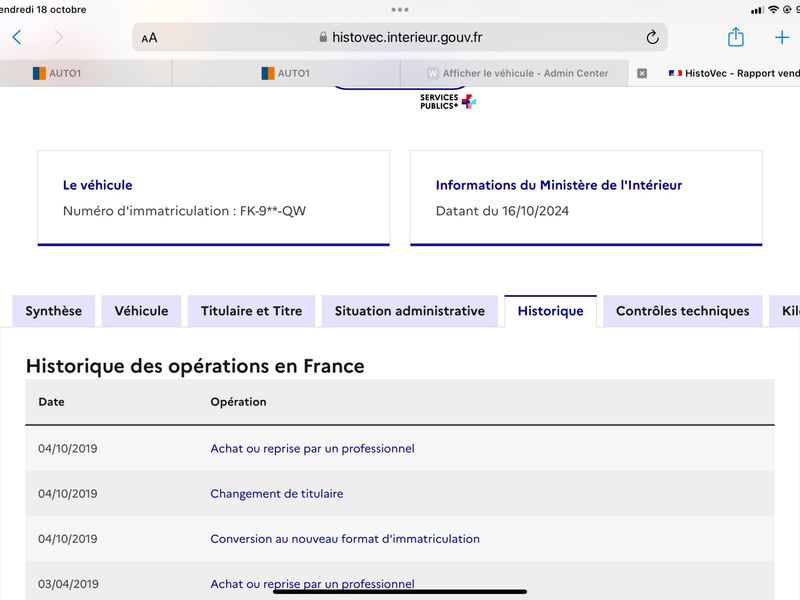The image size is (800, 600).
Task: Click the Datant du 16/10/2024 text
Action: [502, 211]
